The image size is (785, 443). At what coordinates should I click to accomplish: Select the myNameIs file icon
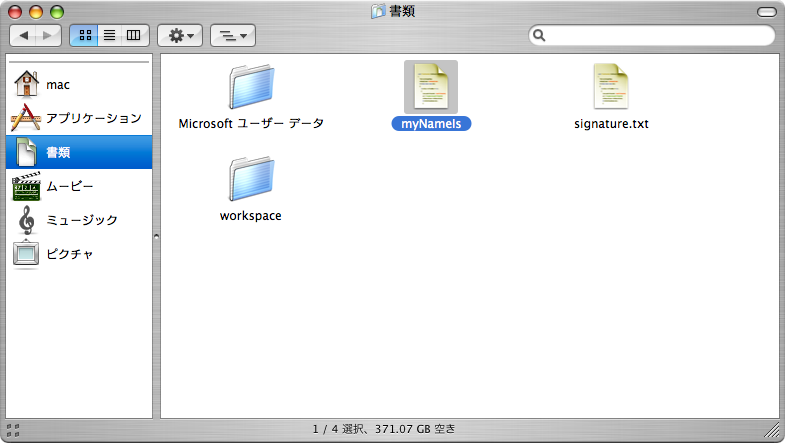click(x=431, y=87)
